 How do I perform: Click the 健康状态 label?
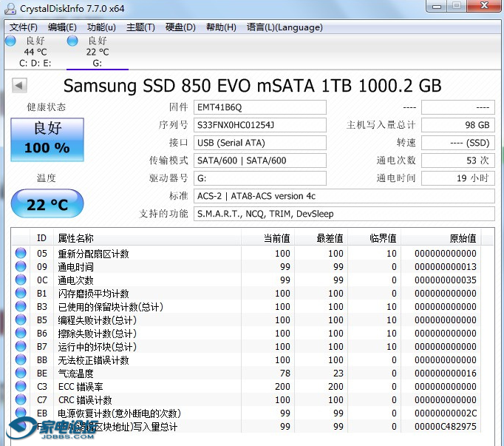point(46,107)
